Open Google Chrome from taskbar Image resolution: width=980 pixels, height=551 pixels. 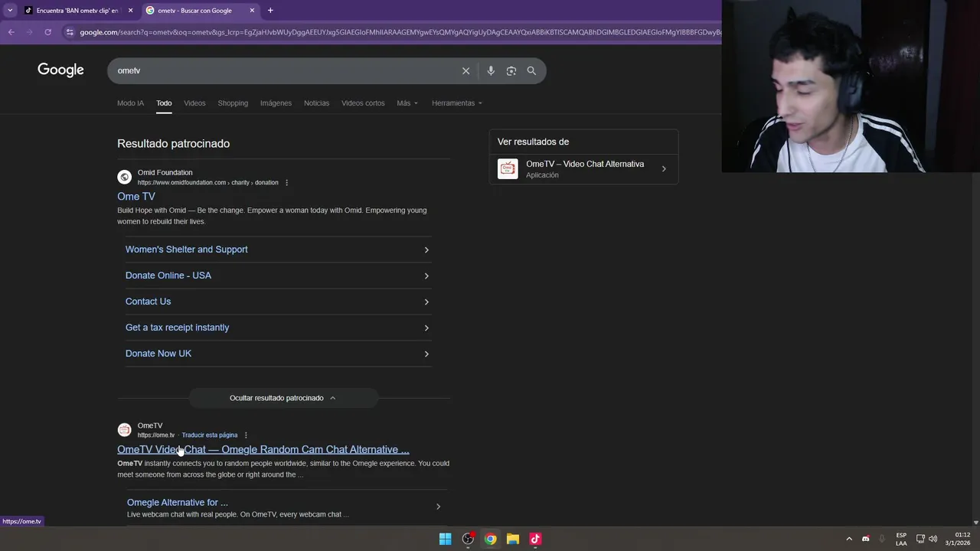click(490, 539)
